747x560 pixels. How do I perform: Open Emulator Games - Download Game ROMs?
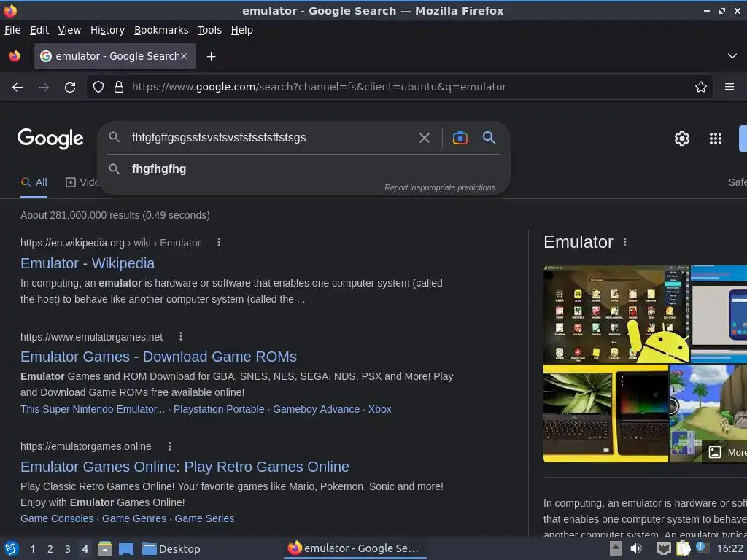click(x=158, y=357)
